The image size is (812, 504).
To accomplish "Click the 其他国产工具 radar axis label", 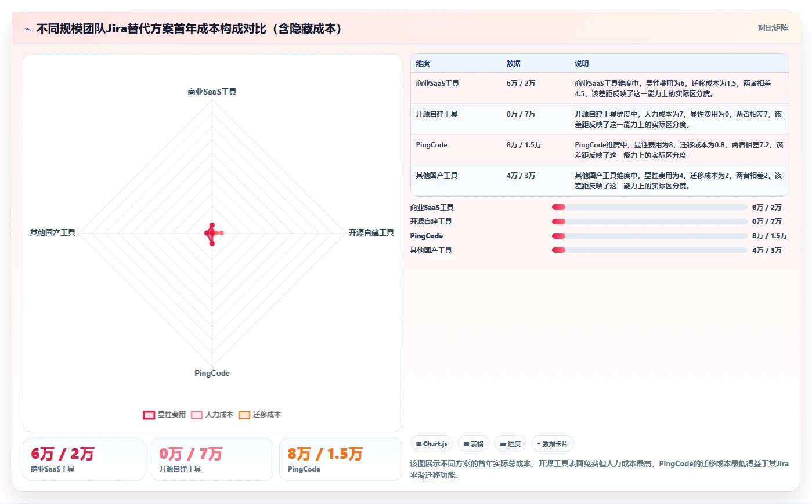I will tap(53, 233).
